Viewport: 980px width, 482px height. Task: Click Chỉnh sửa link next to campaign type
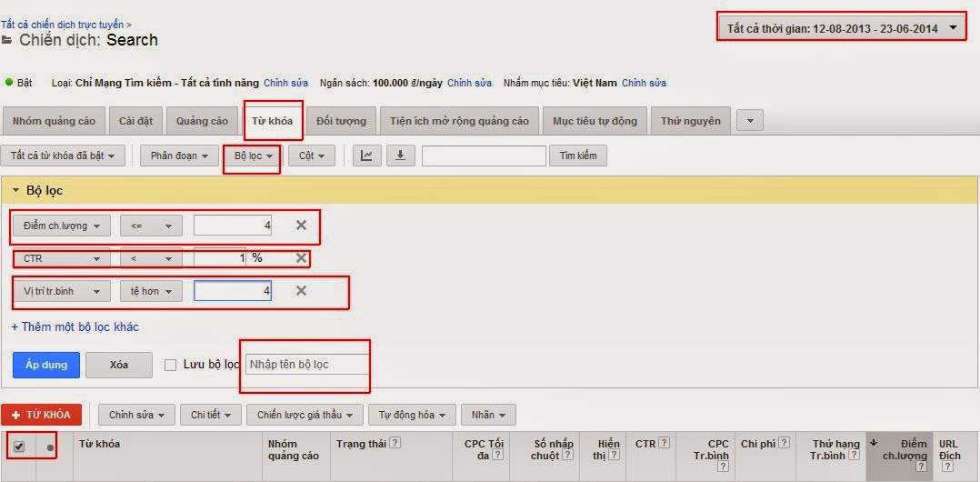[285, 83]
